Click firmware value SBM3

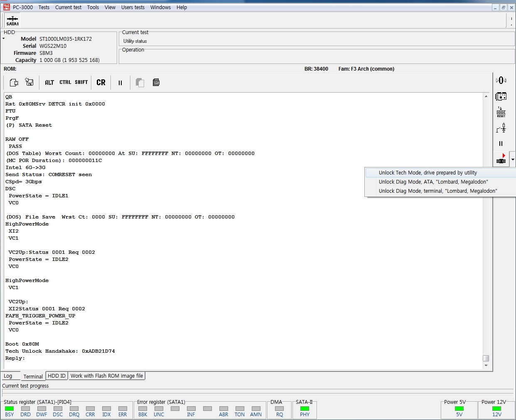coord(46,53)
